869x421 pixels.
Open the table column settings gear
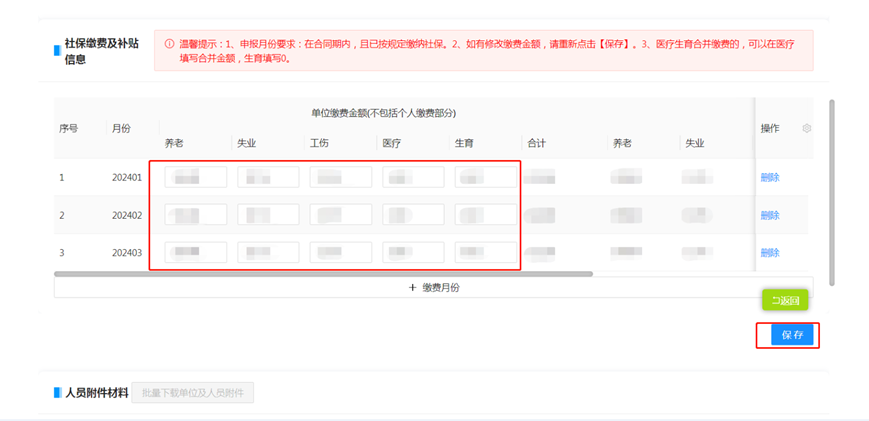807,128
